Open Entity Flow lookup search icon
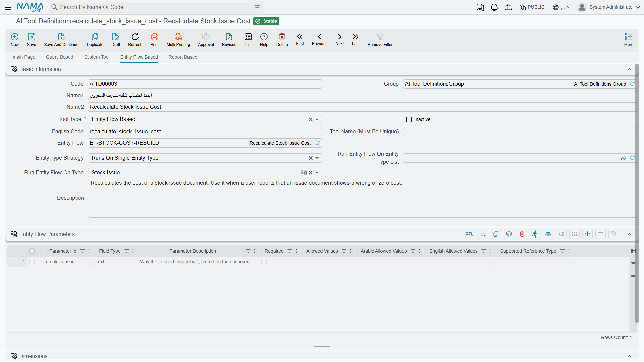 click(317, 143)
